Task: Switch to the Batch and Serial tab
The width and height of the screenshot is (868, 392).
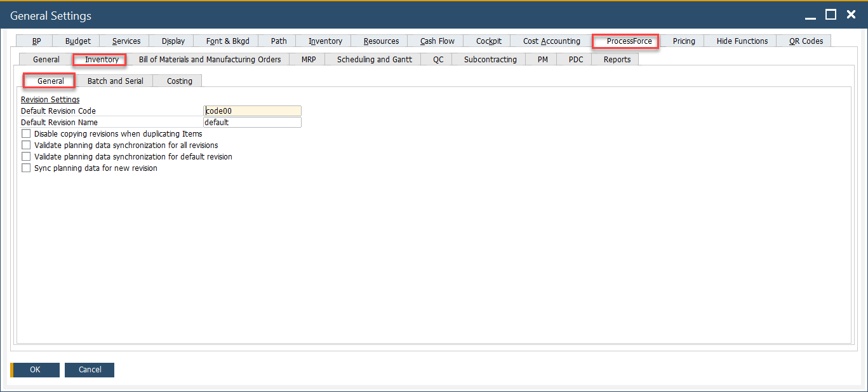Action: [x=115, y=81]
